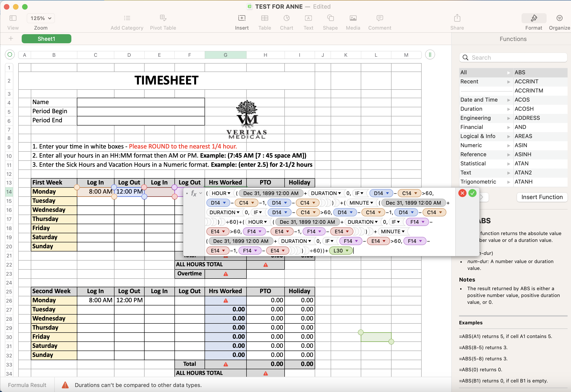
Task: Select ACCRINT in the function list
Action: (x=526, y=82)
